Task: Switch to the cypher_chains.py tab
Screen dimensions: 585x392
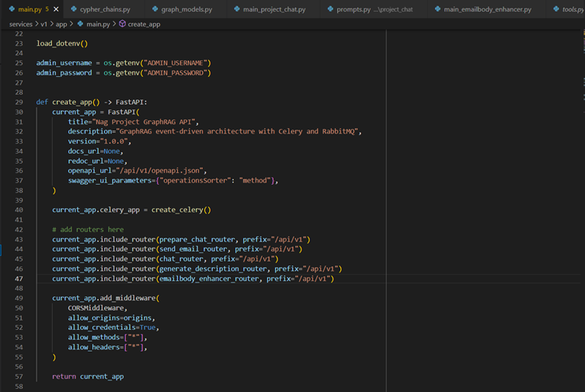Action: [105, 9]
